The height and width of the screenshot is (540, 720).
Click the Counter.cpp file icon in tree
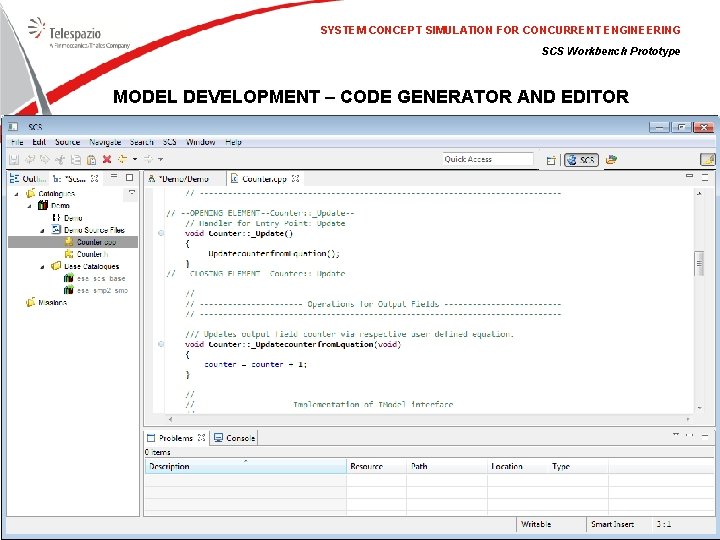click(69, 242)
